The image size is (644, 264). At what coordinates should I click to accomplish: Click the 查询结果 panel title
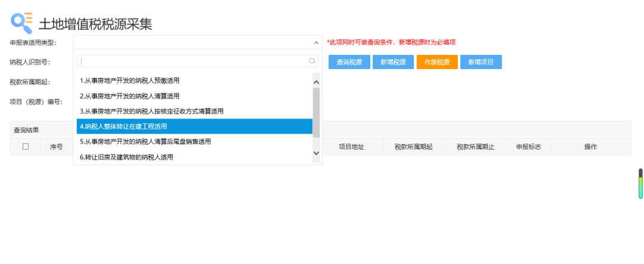(26, 130)
